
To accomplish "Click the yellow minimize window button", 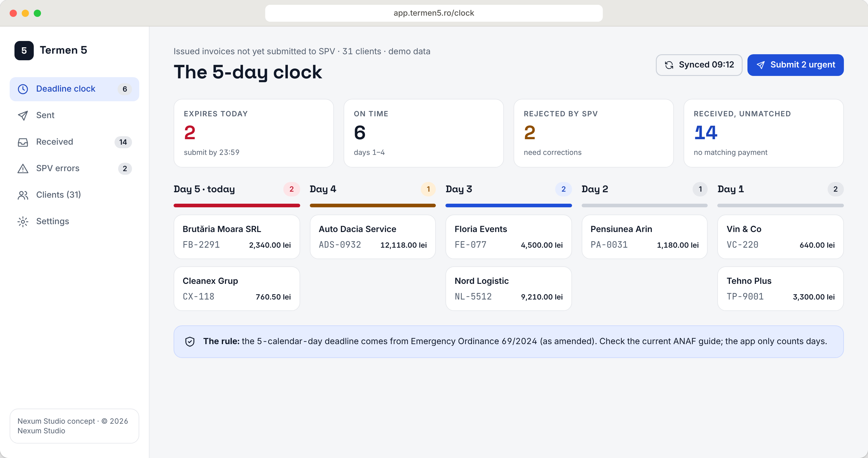I will click(x=25, y=13).
